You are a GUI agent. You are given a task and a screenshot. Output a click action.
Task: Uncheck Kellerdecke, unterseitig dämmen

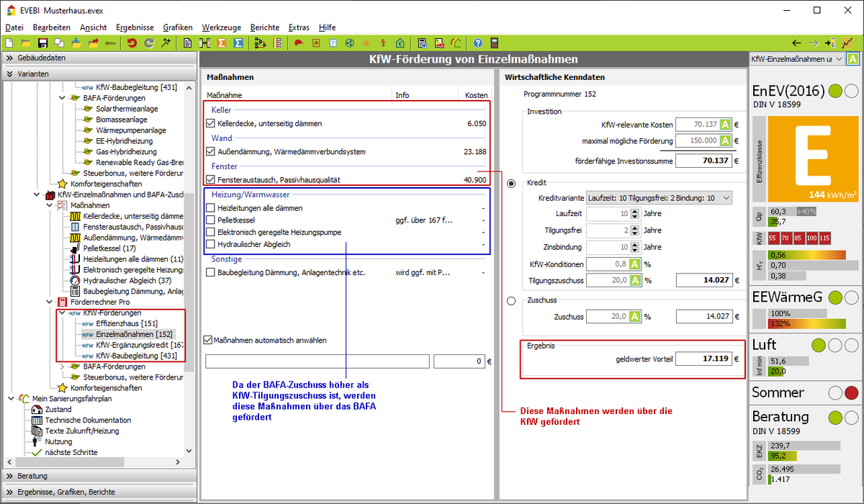210,124
